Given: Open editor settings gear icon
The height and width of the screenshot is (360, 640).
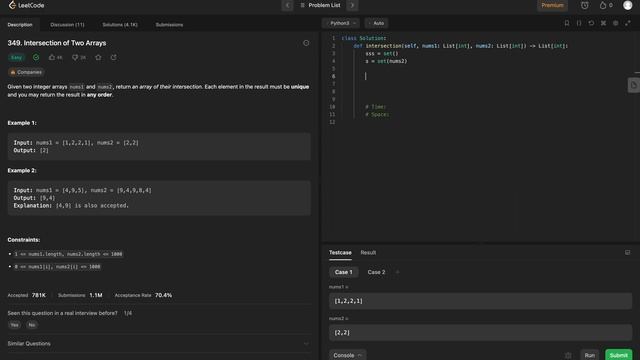Looking at the screenshot, I should (616, 23).
